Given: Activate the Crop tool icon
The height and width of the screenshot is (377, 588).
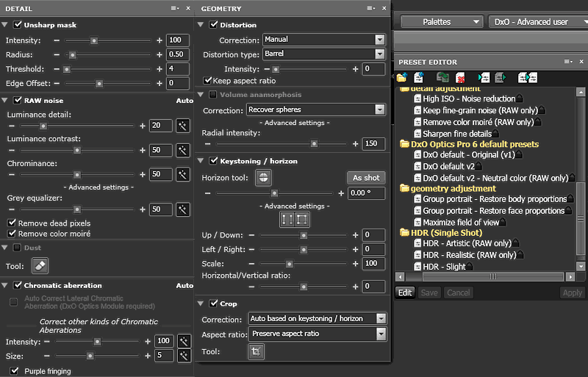Looking at the screenshot, I should pos(256,352).
